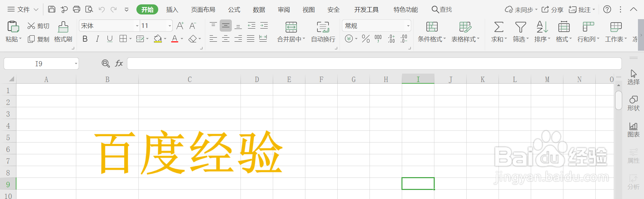This screenshot has width=644, height=199.
Task: Center text horizontally
Action: pyautogui.click(x=226, y=39)
